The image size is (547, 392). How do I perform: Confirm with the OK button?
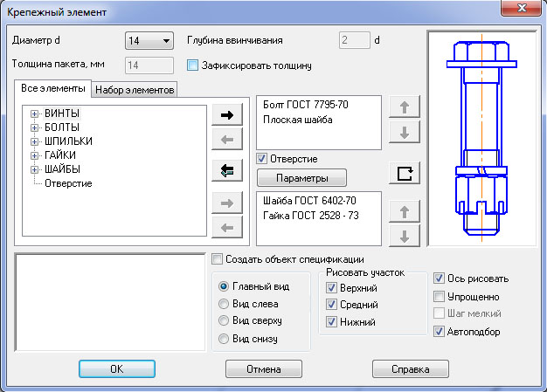117,369
